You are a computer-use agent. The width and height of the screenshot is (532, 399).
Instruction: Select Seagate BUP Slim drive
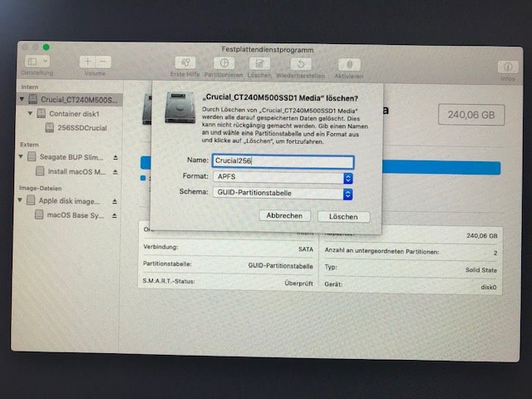click(71, 157)
